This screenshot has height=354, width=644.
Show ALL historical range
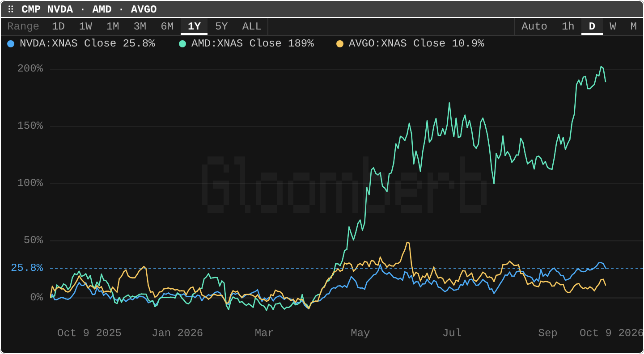(x=252, y=26)
